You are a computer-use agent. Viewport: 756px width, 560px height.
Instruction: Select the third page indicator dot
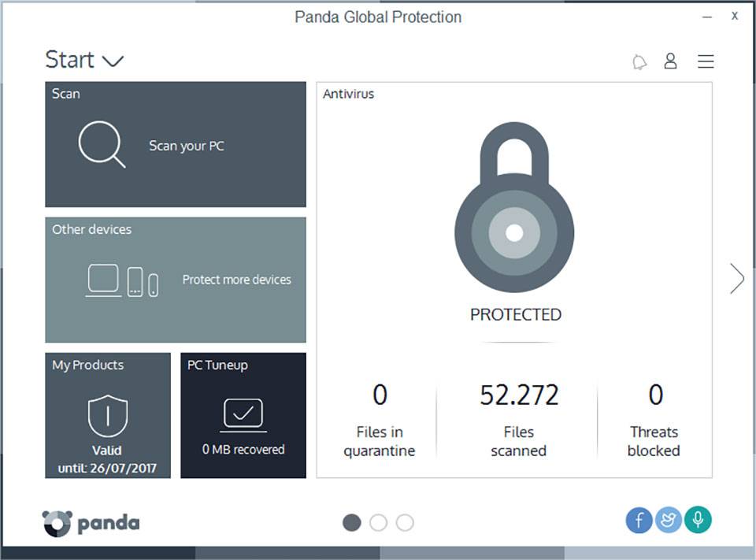[405, 522]
